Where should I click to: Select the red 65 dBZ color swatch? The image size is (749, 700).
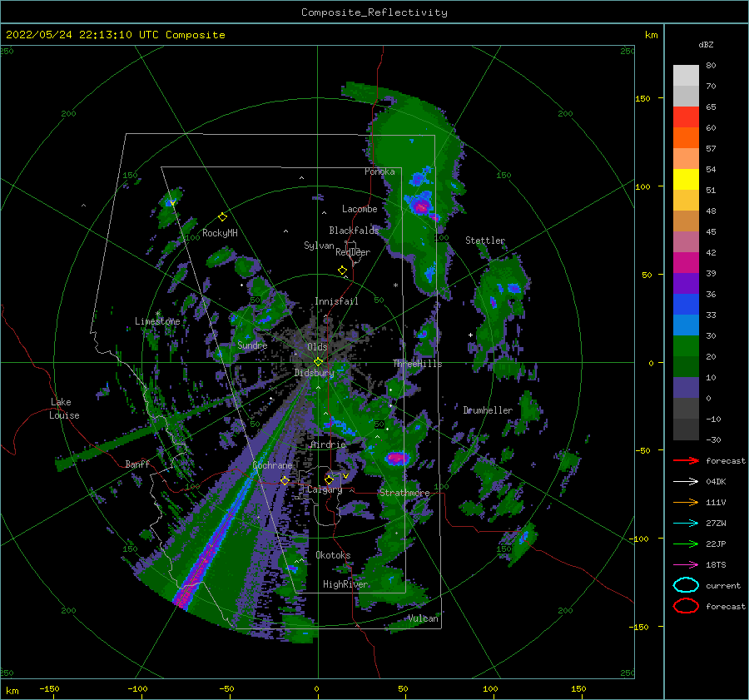tap(686, 117)
